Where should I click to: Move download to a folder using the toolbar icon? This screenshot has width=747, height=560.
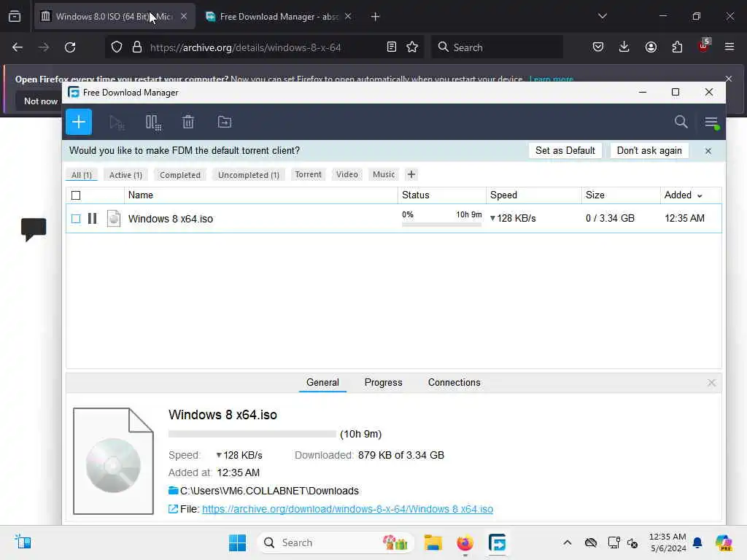click(x=225, y=122)
